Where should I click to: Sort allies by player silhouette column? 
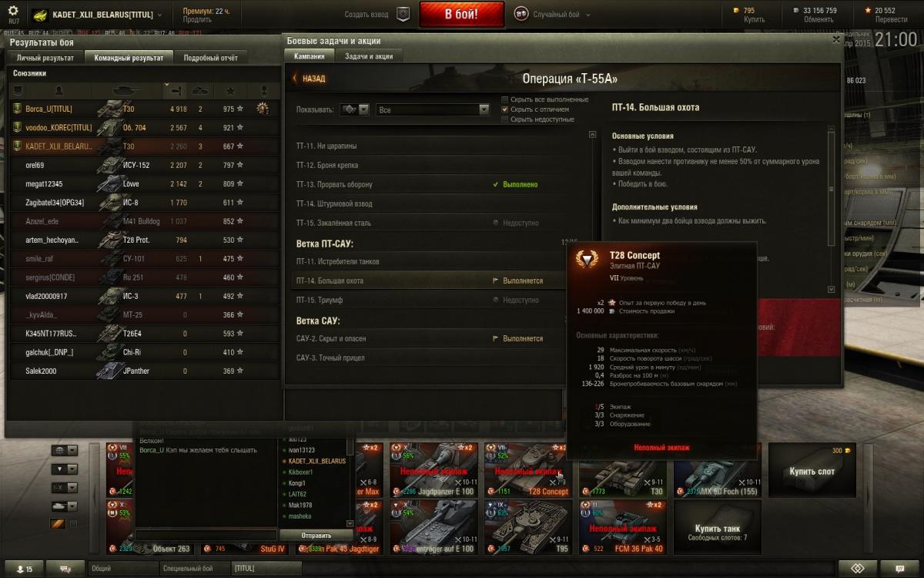pyautogui.click(x=58, y=90)
